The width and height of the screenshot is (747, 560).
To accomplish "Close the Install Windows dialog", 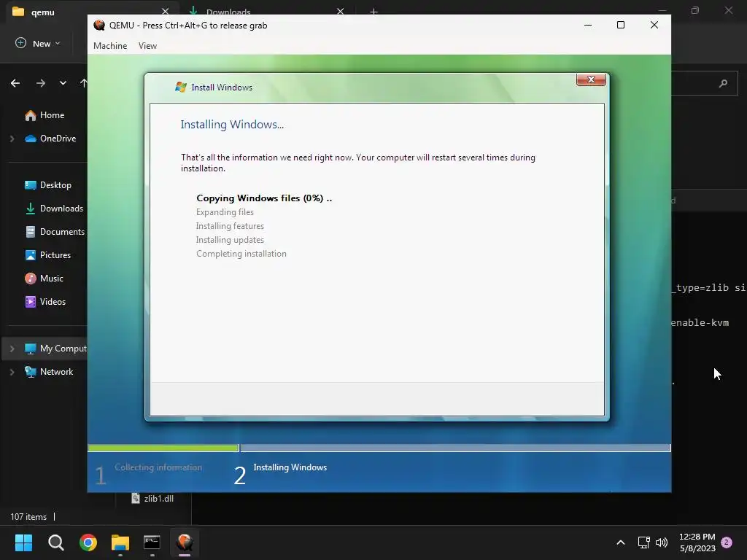I will pyautogui.click(x=591, y=79).
